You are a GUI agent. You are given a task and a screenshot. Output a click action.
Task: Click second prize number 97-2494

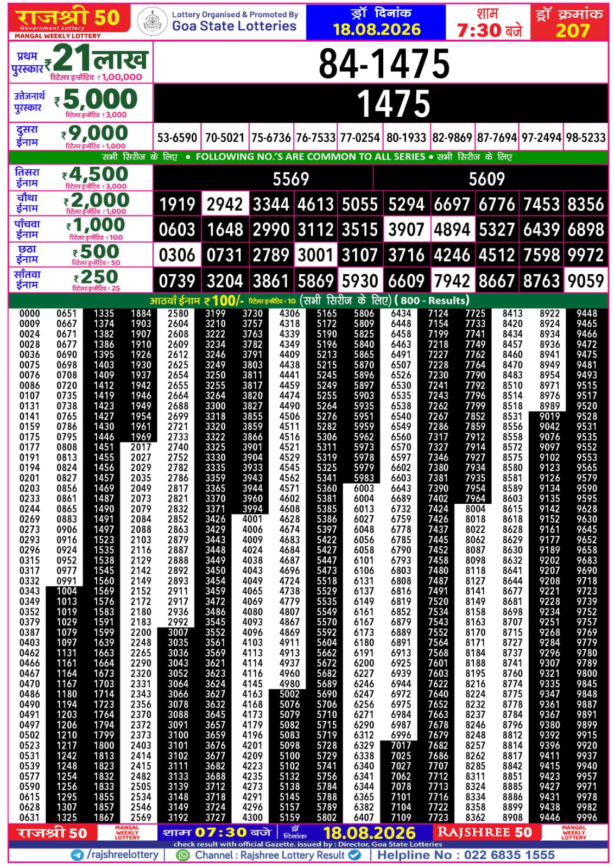click(x=541, y=138)
